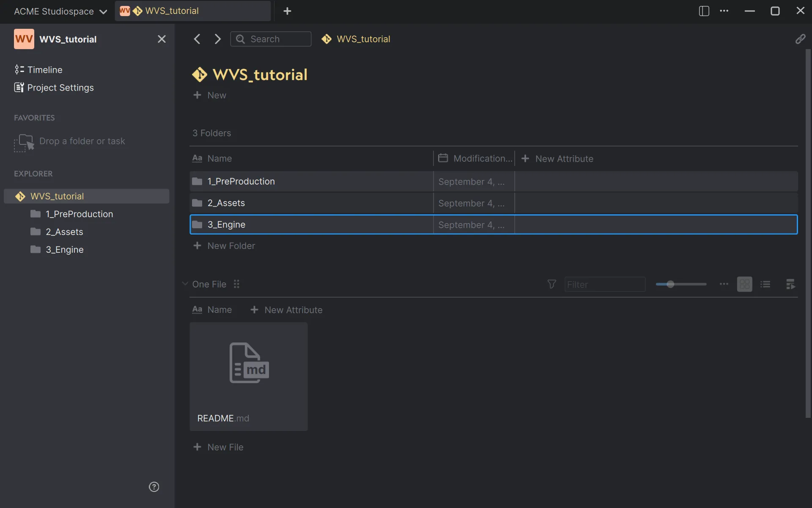
Task: Open the ACME Studiospace workspace dropdown
Action: click(x=59, y=11)
